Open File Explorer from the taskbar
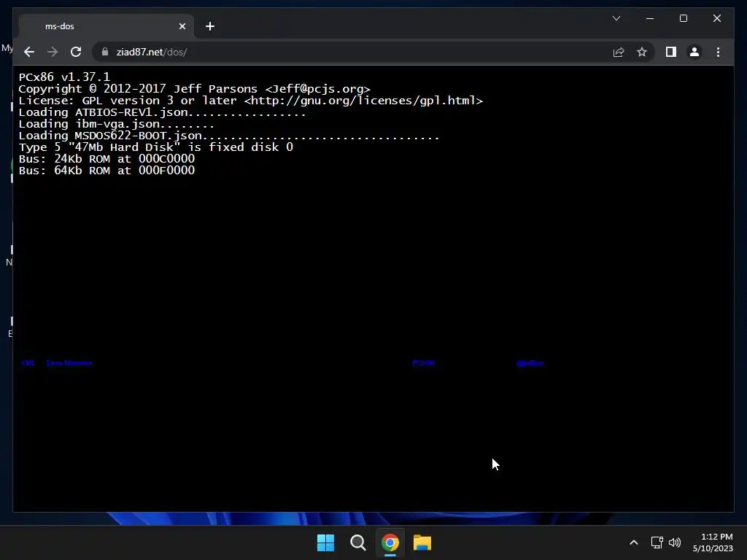Screen dimensions: 747x560 [x=422, y=542]
